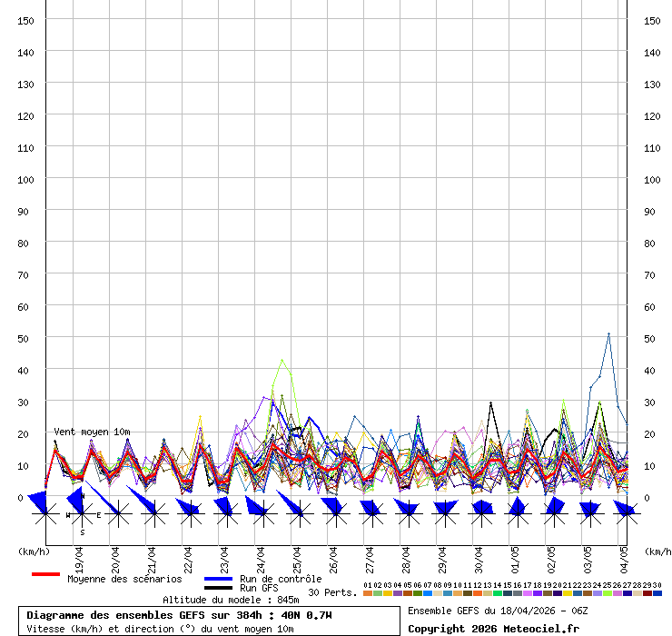672x636 pixels.
Task: Click the first wind rose at chart's left edge
Action: [x=45, y=514]
